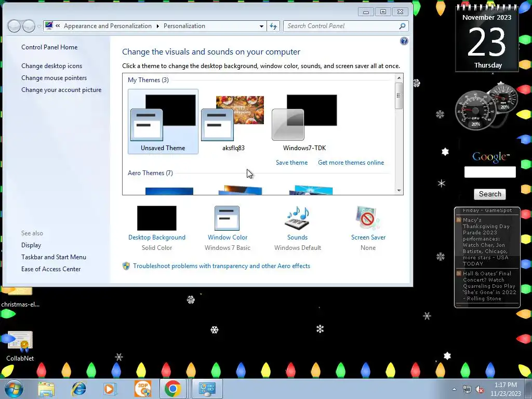Launch Internet Explorer from the taskbar

[79, 389]
